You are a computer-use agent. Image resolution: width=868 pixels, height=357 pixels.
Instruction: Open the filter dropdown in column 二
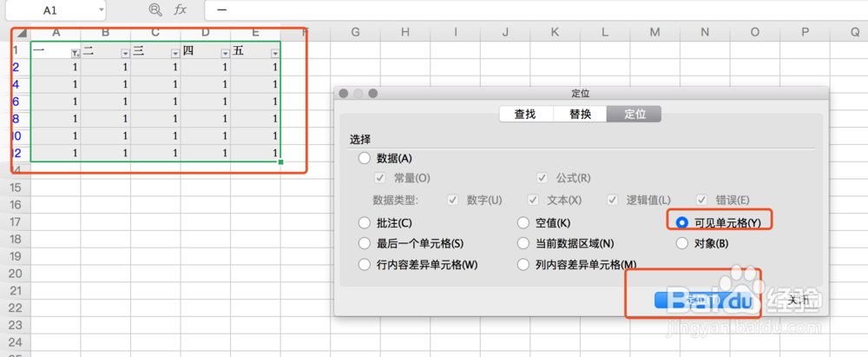126,53
